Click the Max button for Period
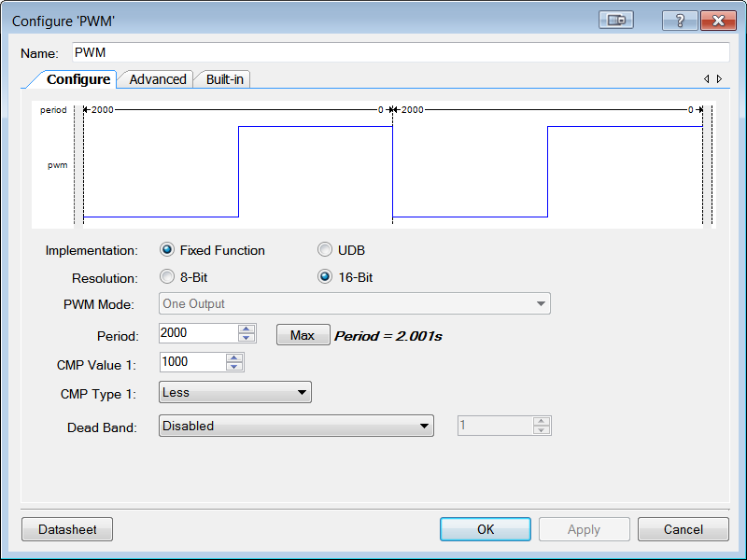Image resolution: width=747 pixels, height=560 pixels. point(303,333)
